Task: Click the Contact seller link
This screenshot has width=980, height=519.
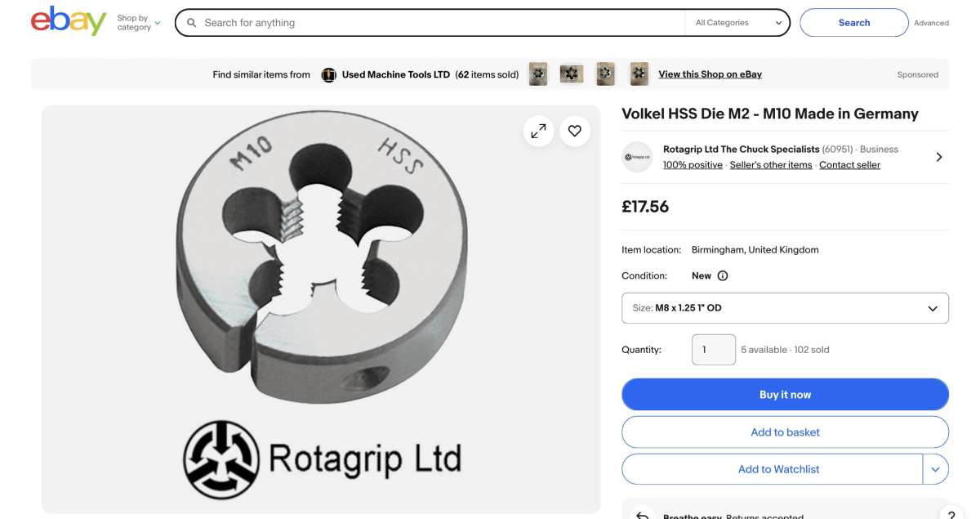Action: (849, 164)
